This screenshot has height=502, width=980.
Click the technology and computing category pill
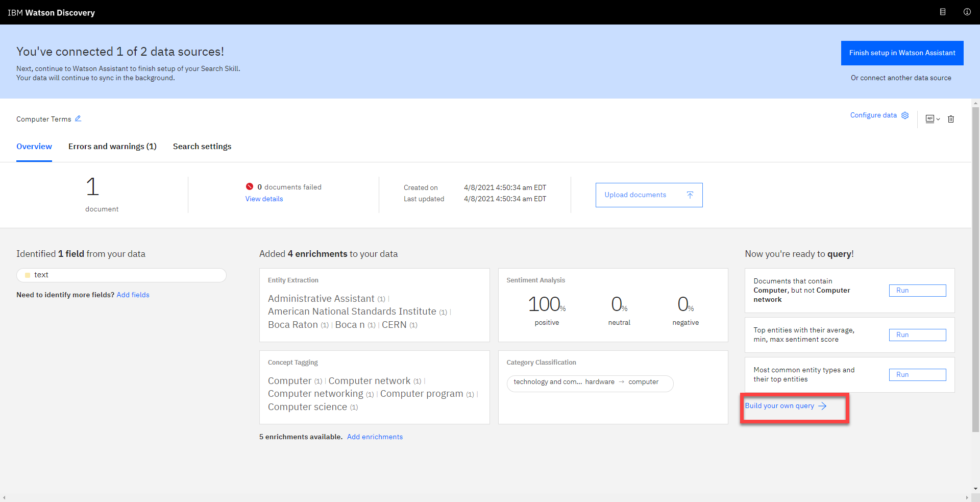(590, 384)
